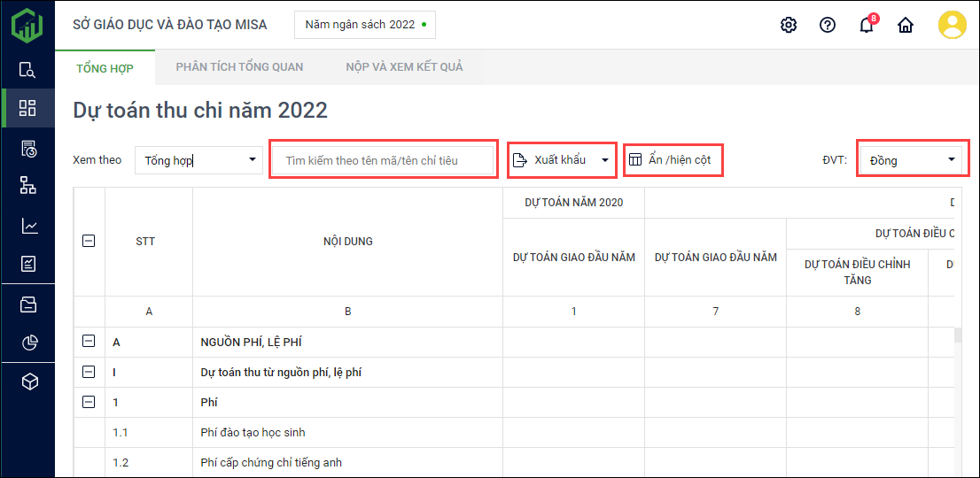The image size is (980, 478).
Task: Open the user avatar menu
Action: [x=953, y=25]
